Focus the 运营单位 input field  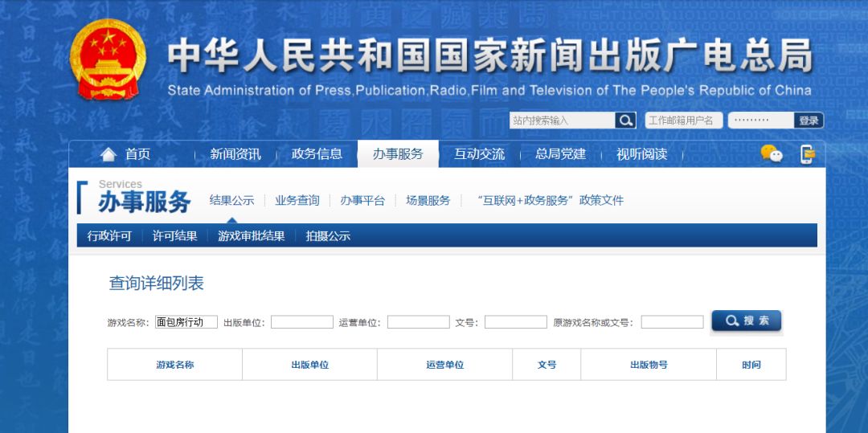pos(419,322)
